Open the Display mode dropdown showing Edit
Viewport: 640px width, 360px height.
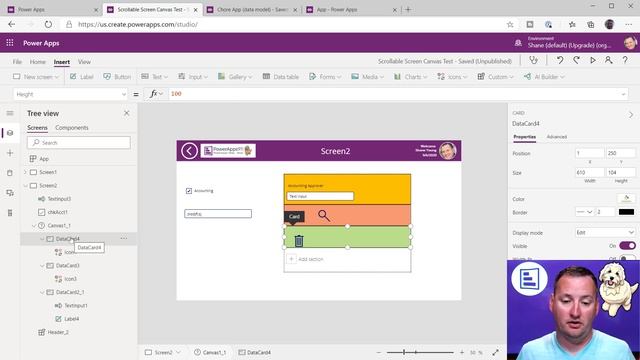(x=605, y=232)
